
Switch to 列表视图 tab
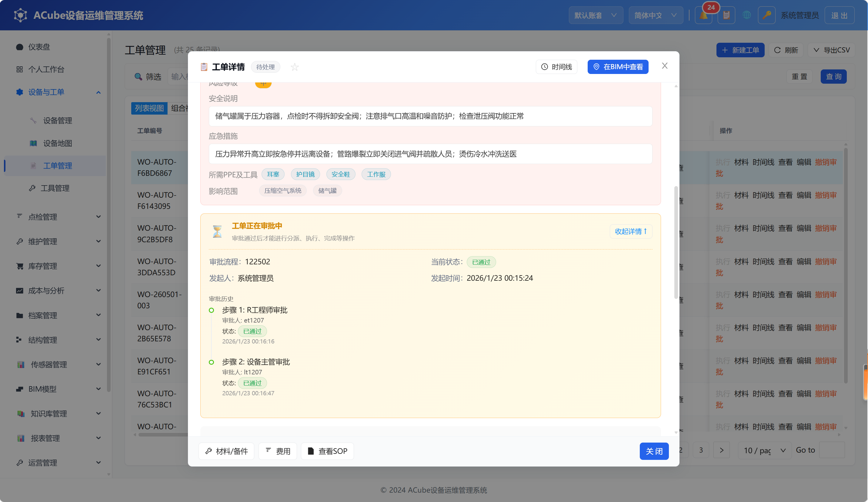pos(149,108)
